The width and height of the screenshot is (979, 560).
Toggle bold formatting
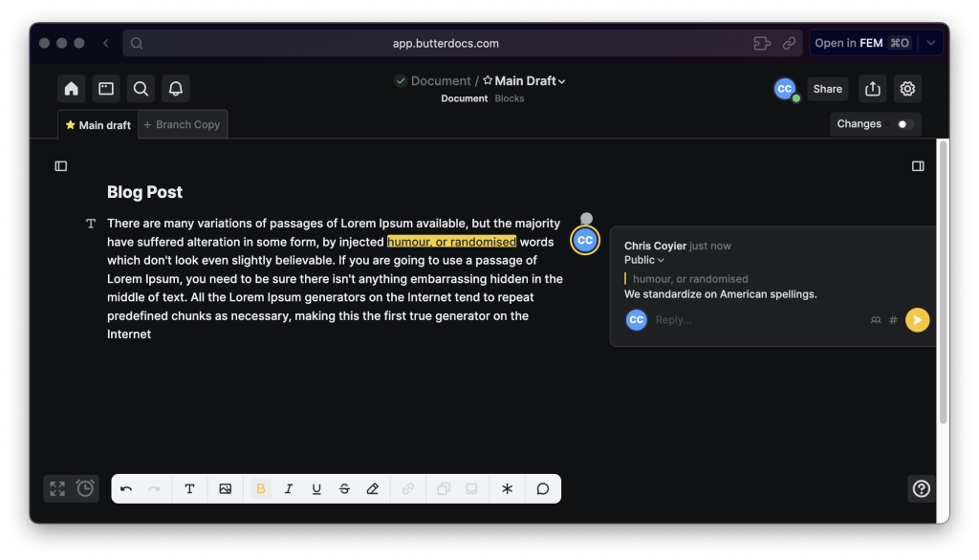[x=260, y=488]
